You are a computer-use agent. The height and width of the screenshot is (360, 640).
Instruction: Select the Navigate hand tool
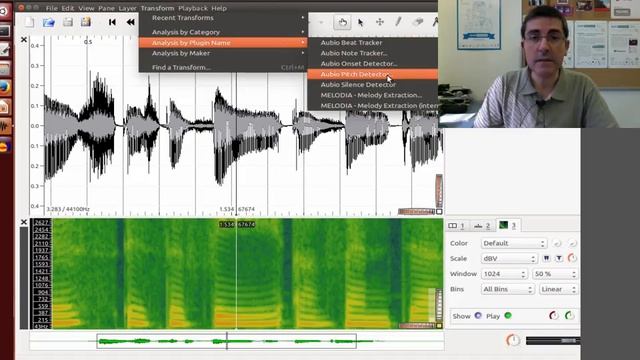tap(342, 22)
